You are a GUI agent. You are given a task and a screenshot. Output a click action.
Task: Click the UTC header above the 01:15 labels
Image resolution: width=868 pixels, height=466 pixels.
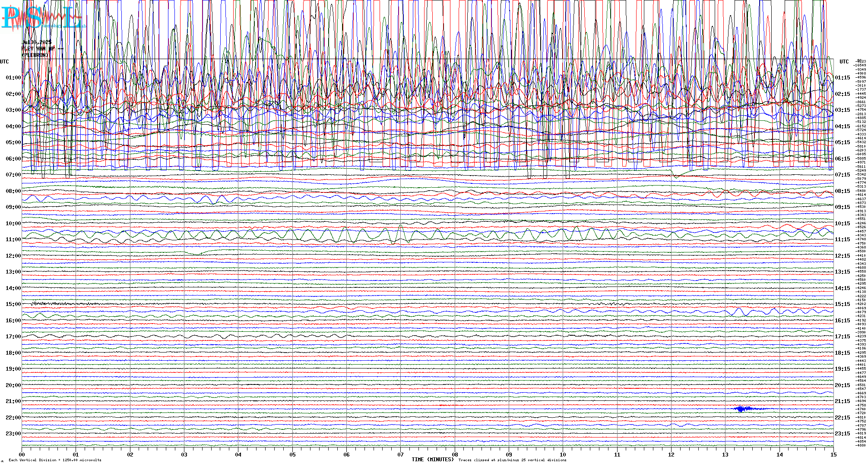coord(844,62)
